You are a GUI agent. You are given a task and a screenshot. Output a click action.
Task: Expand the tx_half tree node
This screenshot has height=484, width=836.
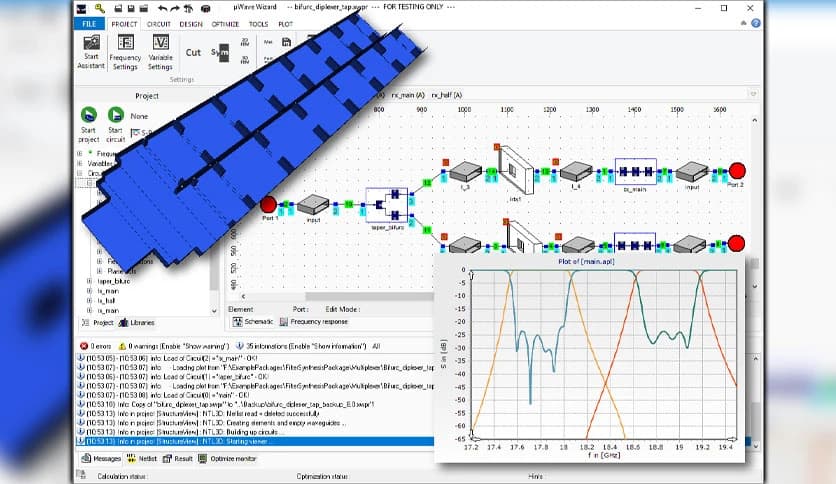click(x=89, y=301)
